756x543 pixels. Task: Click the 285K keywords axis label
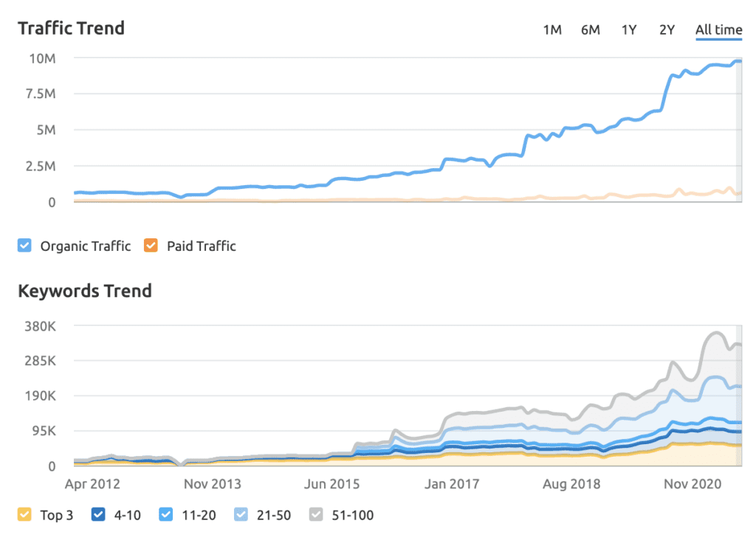(x=41, y=360)
